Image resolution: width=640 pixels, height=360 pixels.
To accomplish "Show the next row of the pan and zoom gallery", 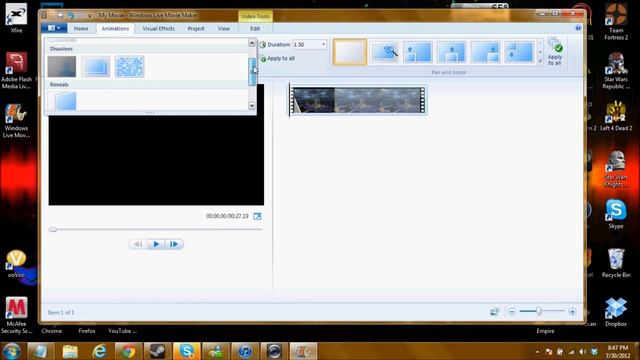I will point(540,52).
